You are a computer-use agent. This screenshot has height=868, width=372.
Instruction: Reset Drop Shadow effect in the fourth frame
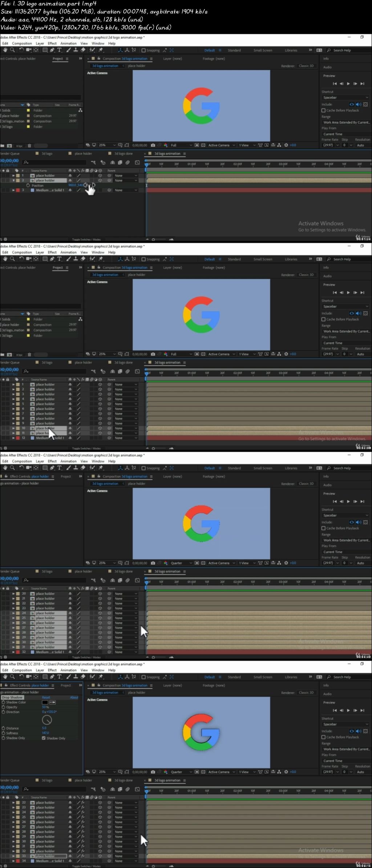point(46,698)
